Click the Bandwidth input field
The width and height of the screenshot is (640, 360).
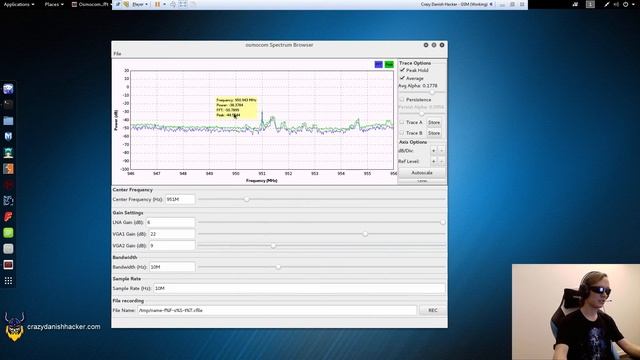(172, 267)
